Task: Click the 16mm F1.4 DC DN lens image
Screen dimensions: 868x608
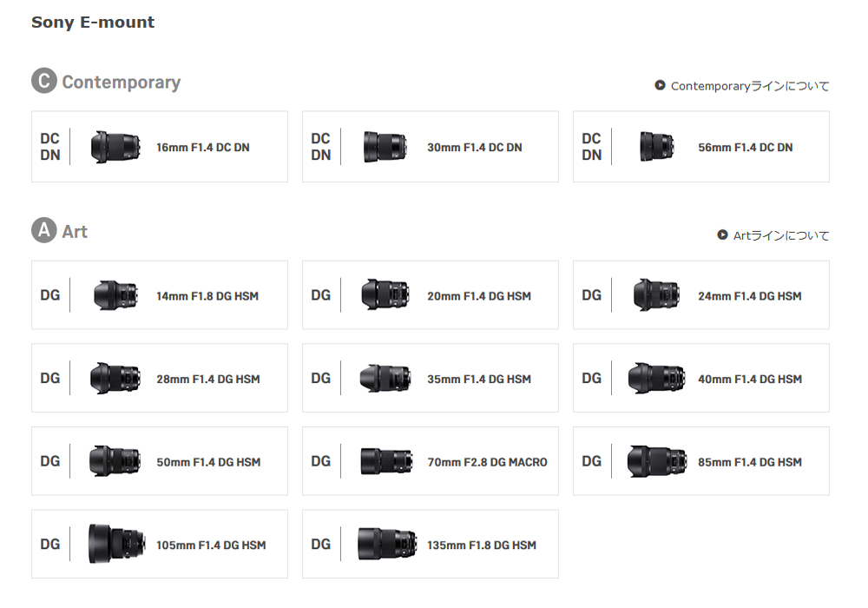Action: pyautogui.click(x=115, y=147)
